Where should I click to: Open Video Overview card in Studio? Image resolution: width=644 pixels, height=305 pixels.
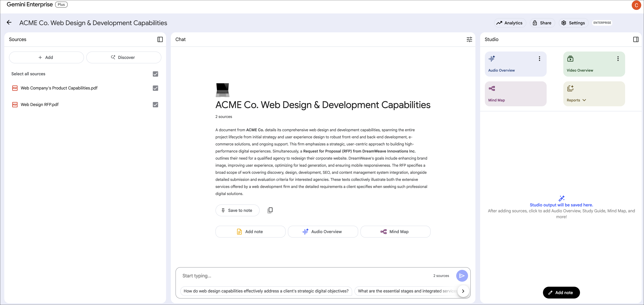[594, 64]
